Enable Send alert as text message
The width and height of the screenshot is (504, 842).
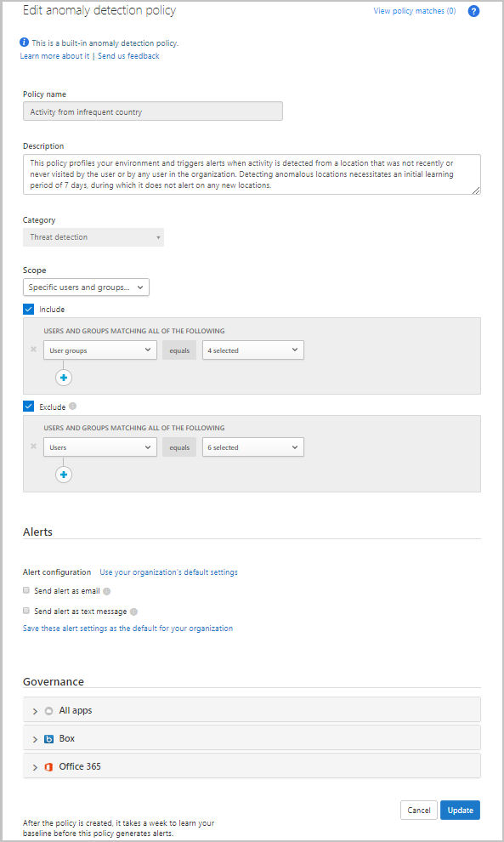pyautogui.click(x=25, y=611)
